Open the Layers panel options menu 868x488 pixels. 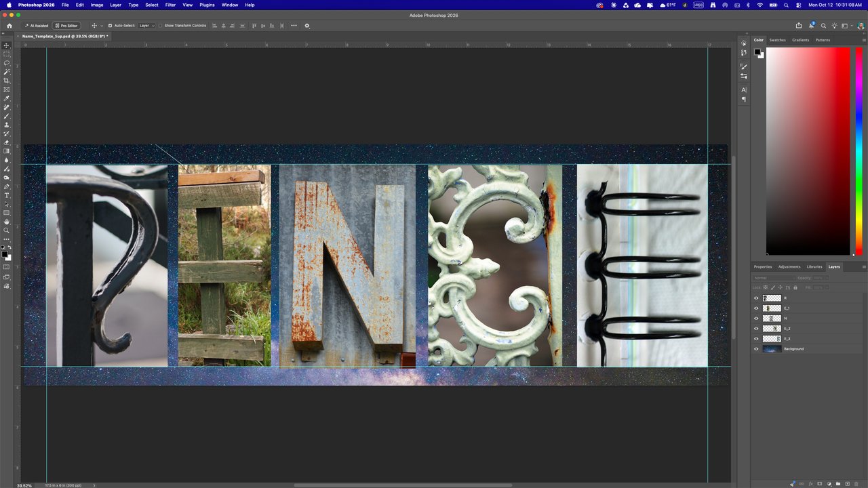tap(863, 267)
